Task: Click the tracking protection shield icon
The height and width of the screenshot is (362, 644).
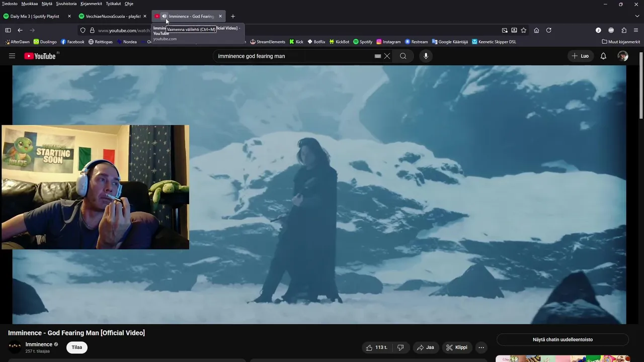Action: pyautogui.click(x=83, y=30)
